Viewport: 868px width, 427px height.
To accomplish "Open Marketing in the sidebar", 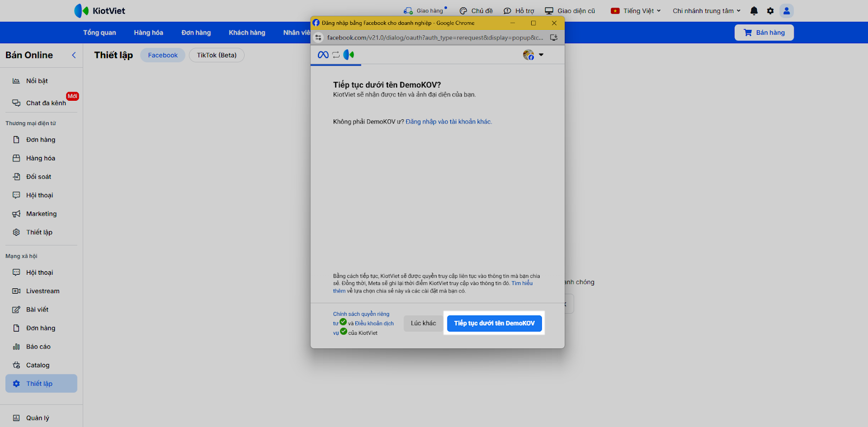I will click(x=41, y=214).
